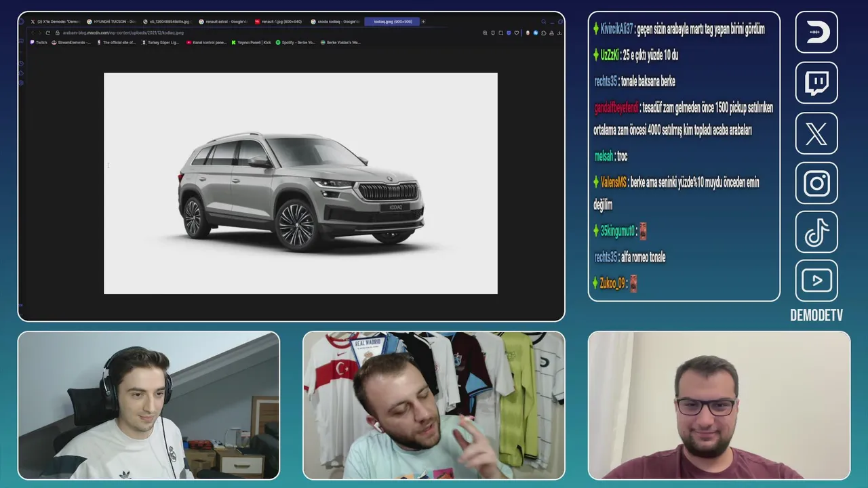Open the history clock icon in sidebar
868x488 pixels.
tap(21, 64)
